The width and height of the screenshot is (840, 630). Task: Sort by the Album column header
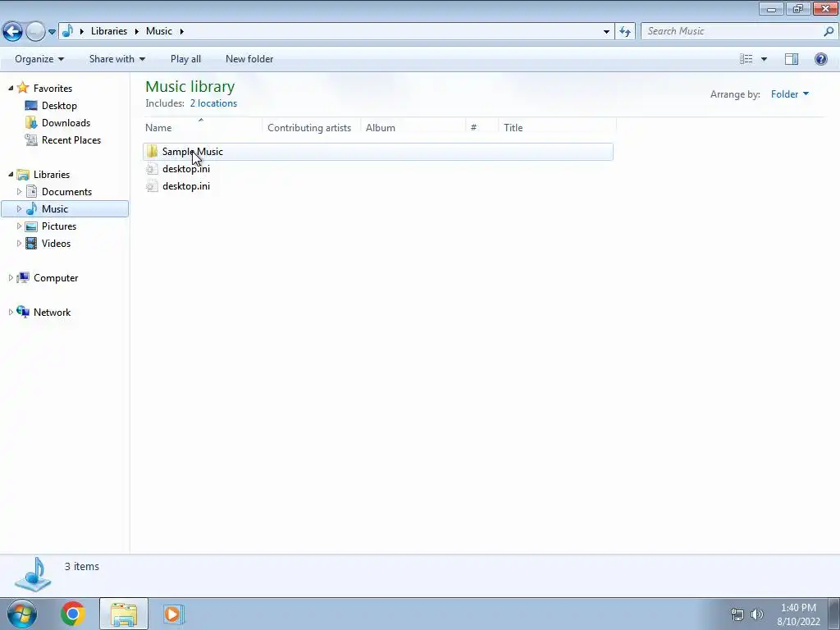coord(413,127)
